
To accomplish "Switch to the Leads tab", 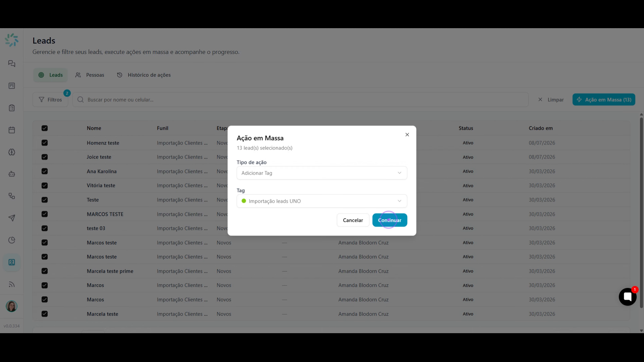I will (x=50, y=75).
